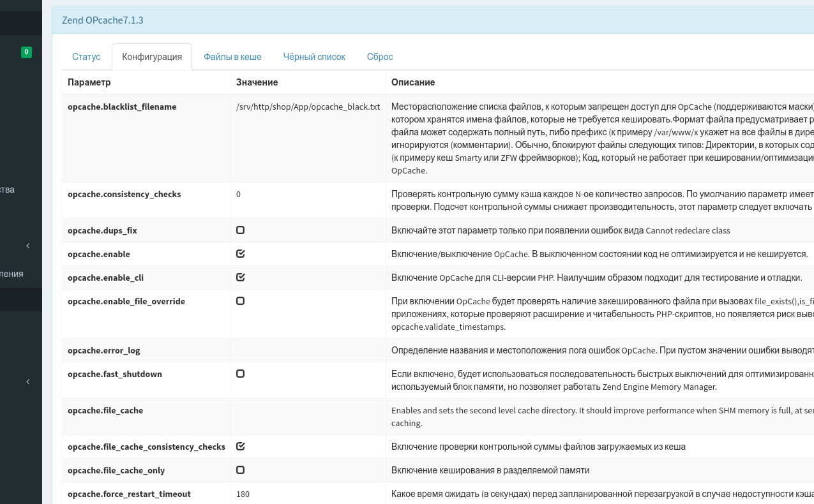Image resolution: width=814 pixels, height=504 pixels.
Task: Select the Конфигурация tab
Action: [152, 57]
